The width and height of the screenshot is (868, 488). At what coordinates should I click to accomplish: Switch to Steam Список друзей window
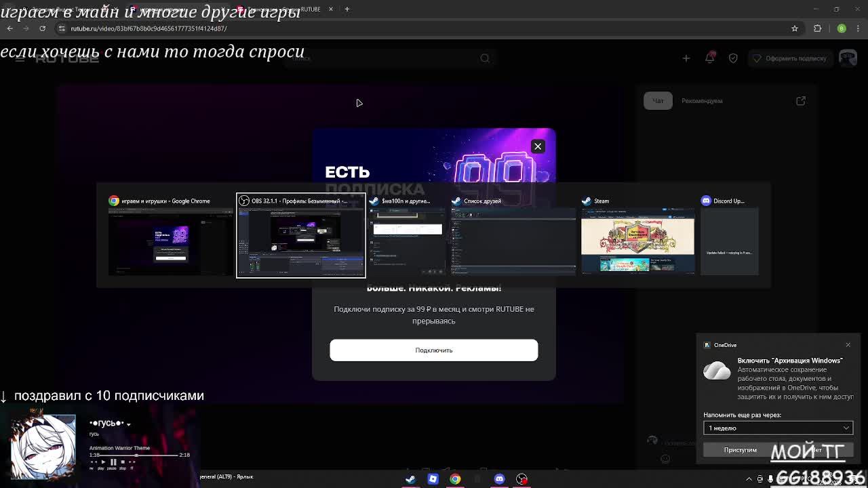pos(513,235)
